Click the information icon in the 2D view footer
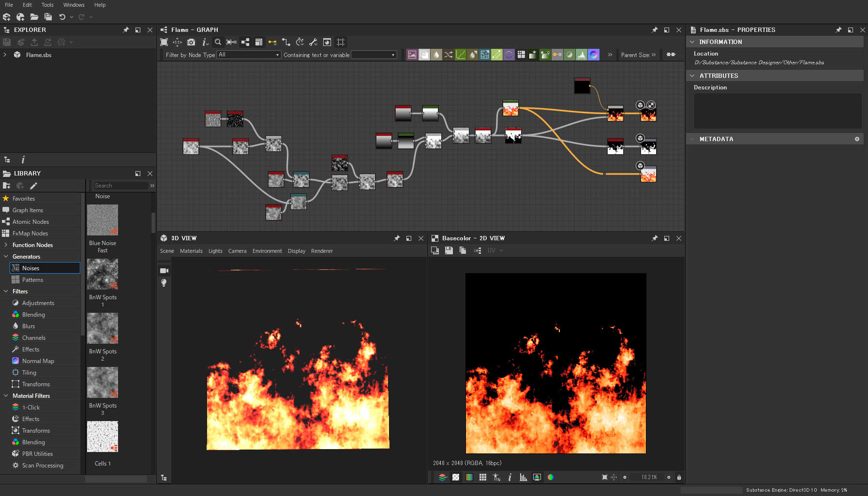Screen dimensions: 868x496 pyautogui.click(x=509, y=477)
